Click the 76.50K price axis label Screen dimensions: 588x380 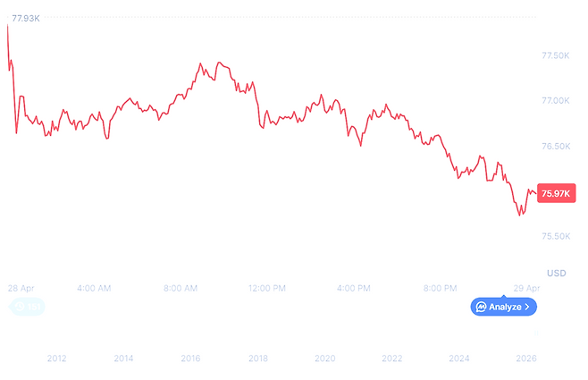click(555, 146)
